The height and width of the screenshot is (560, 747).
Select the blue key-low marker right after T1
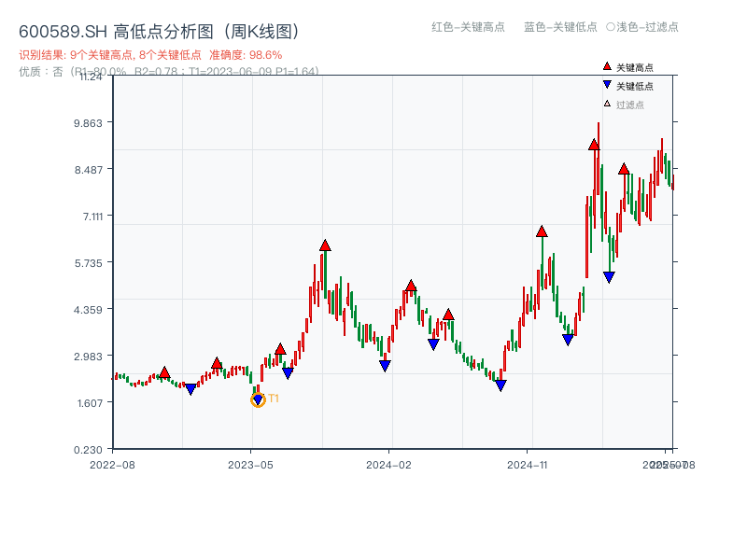288,372
